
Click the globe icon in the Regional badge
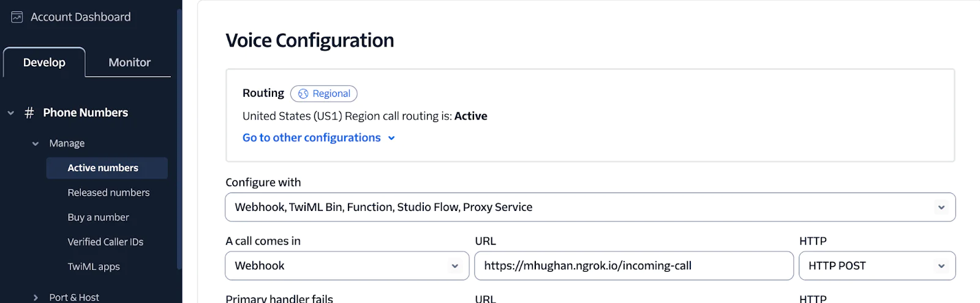tap(303, 94)
